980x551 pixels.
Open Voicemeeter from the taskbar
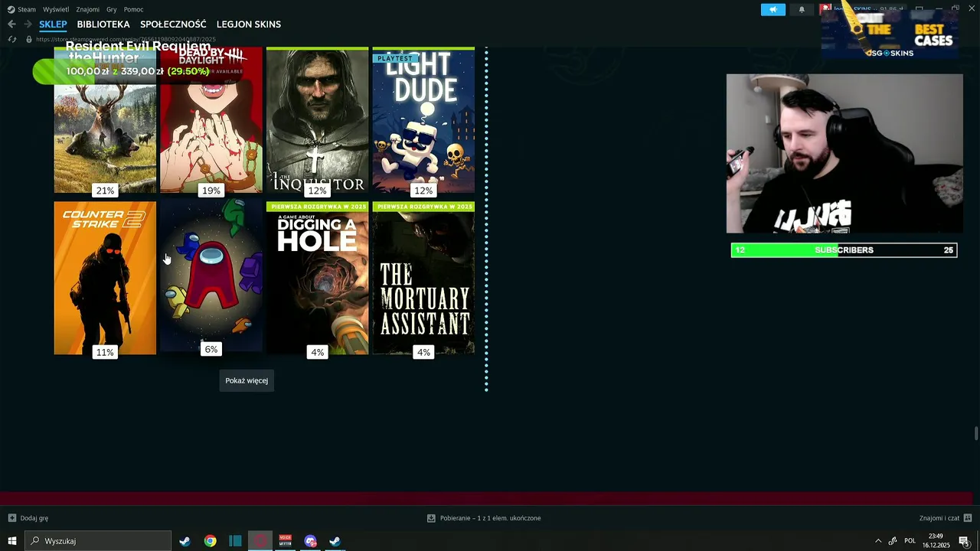(x=286, y=541)
